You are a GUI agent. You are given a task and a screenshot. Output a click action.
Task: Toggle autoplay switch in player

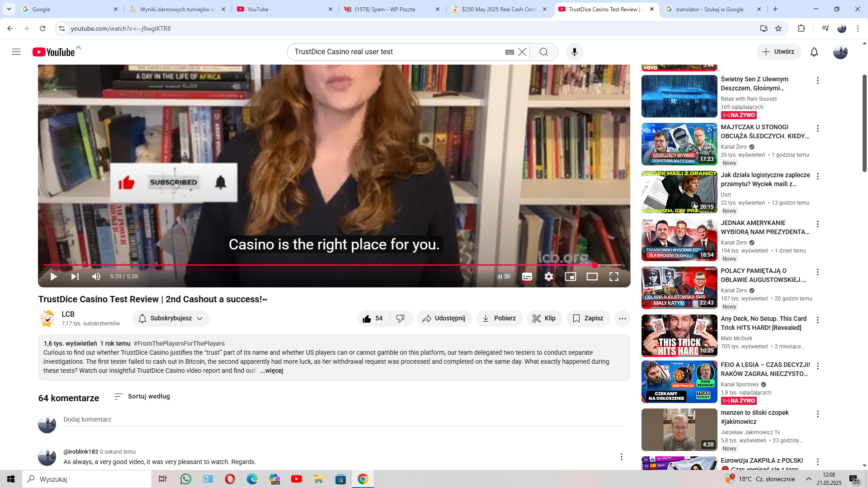click(504, 277)
